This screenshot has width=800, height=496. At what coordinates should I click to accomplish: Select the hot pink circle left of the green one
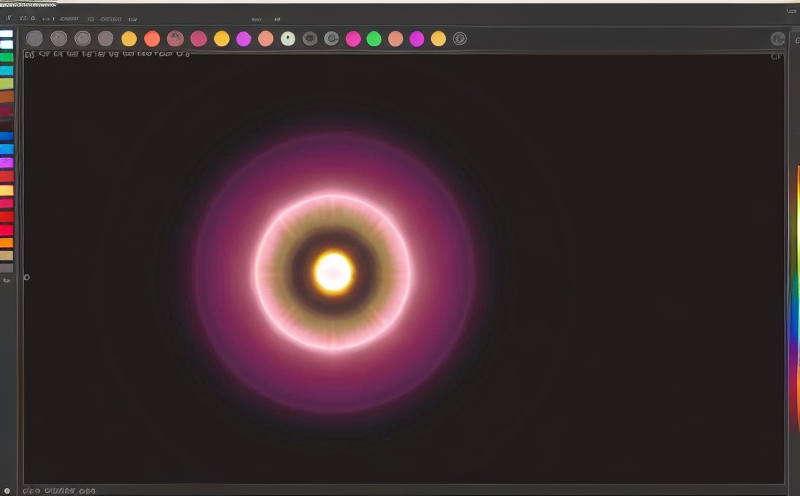353,39
